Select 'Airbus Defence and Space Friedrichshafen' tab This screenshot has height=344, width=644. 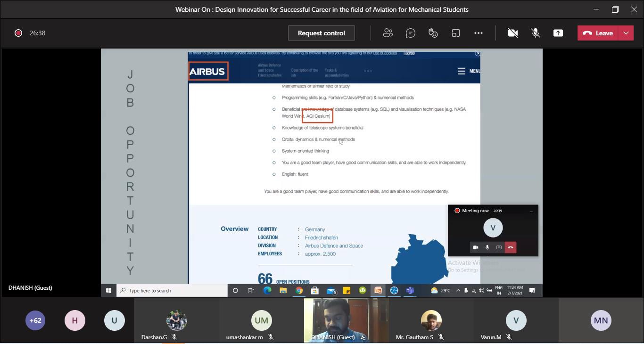point(270,70)
